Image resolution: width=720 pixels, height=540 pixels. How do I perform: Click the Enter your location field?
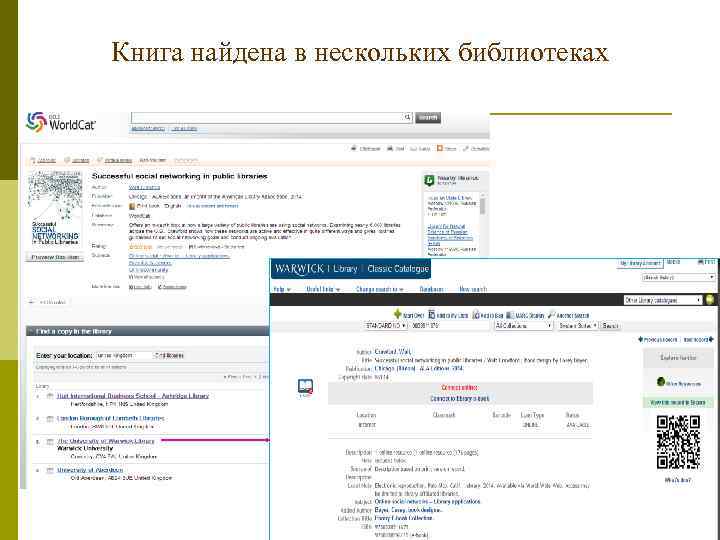point(124,355)
